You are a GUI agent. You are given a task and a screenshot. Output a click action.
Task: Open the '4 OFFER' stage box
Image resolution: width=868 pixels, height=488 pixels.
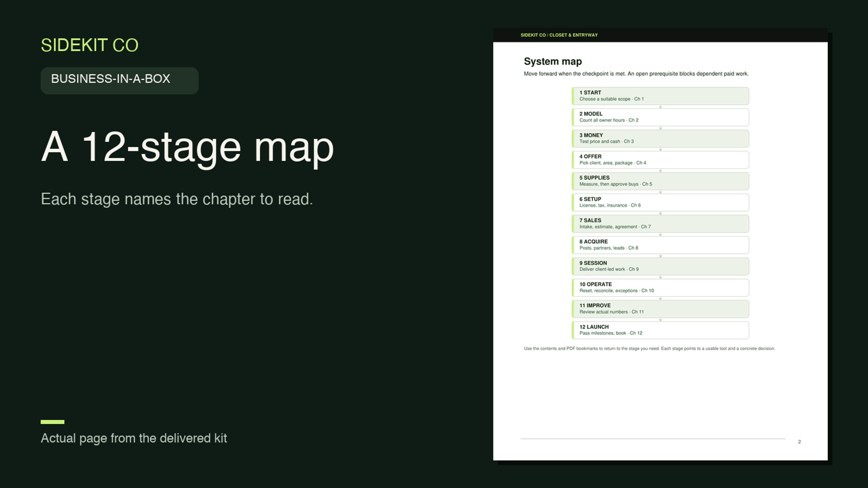(660, 160)
